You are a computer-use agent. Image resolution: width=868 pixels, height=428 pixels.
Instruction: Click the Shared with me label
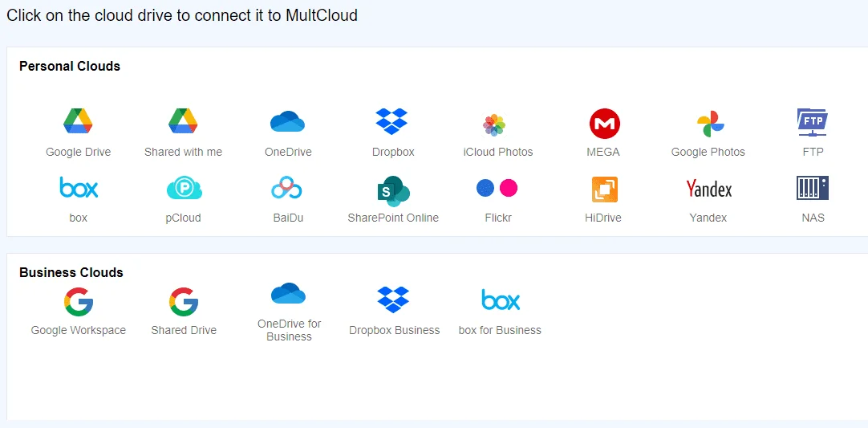[183, 152]
